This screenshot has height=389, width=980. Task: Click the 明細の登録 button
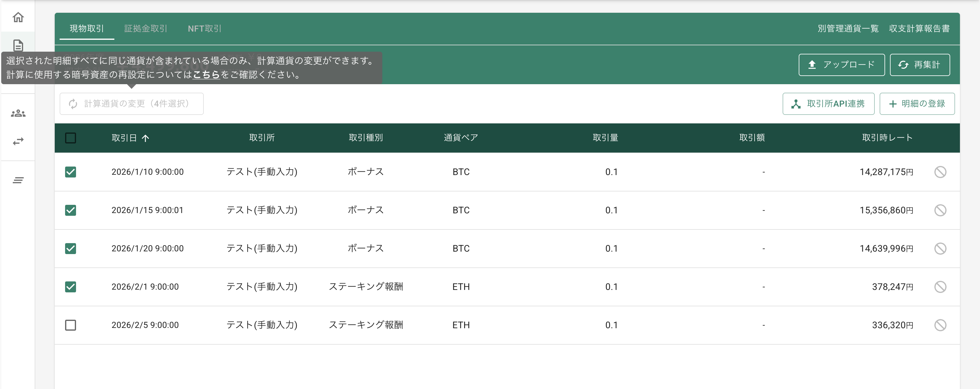[x=917, y=104]
